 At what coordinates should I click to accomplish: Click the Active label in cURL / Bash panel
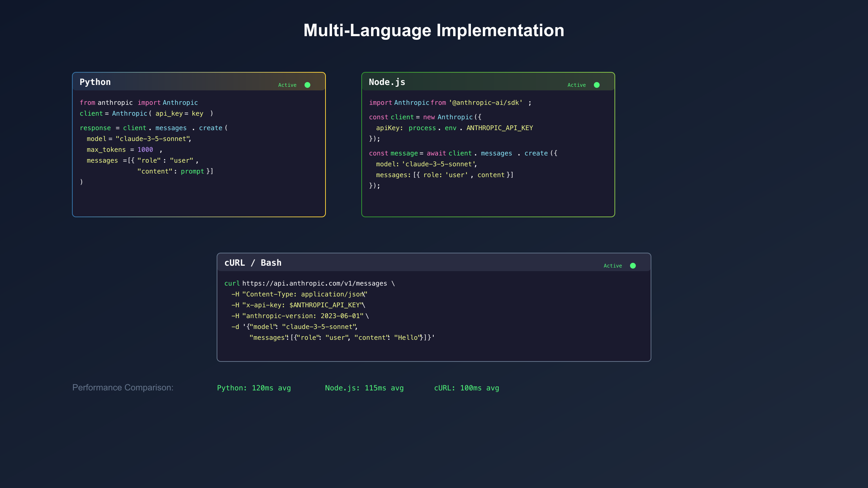click(613, 266)
